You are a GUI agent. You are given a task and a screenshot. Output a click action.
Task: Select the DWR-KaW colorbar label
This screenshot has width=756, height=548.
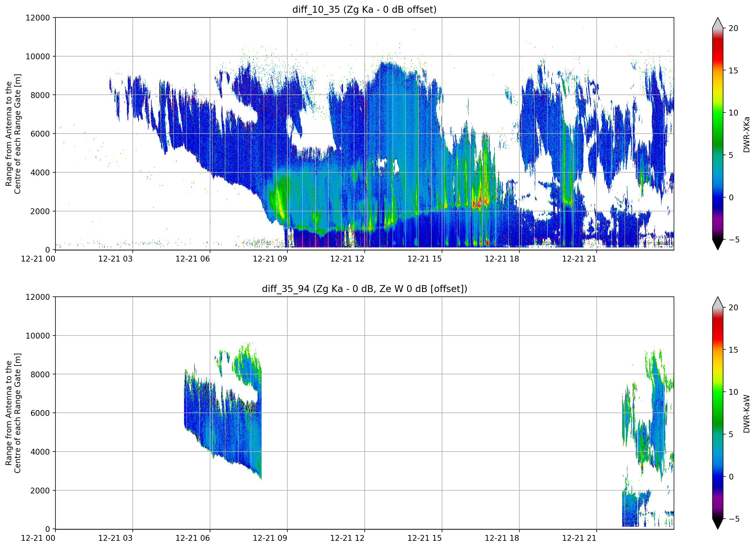click(746, 414)
